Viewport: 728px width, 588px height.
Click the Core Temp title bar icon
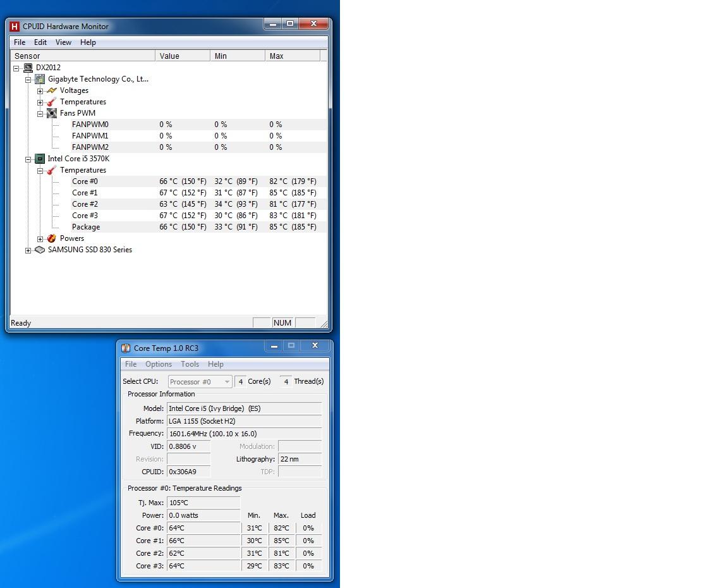pyautogui.click(x=126, y=348)
